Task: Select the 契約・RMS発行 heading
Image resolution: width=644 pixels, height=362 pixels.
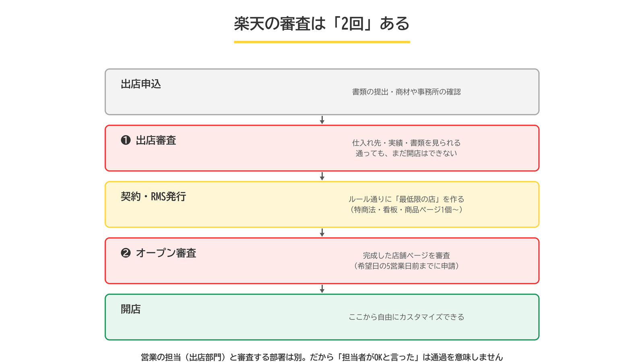Action: point(153,197)
